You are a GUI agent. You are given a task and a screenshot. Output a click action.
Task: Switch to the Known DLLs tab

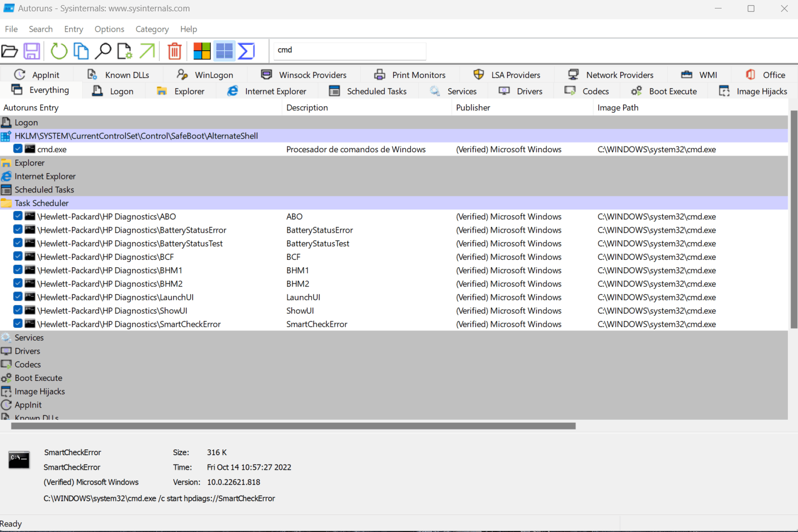point(118,75)
